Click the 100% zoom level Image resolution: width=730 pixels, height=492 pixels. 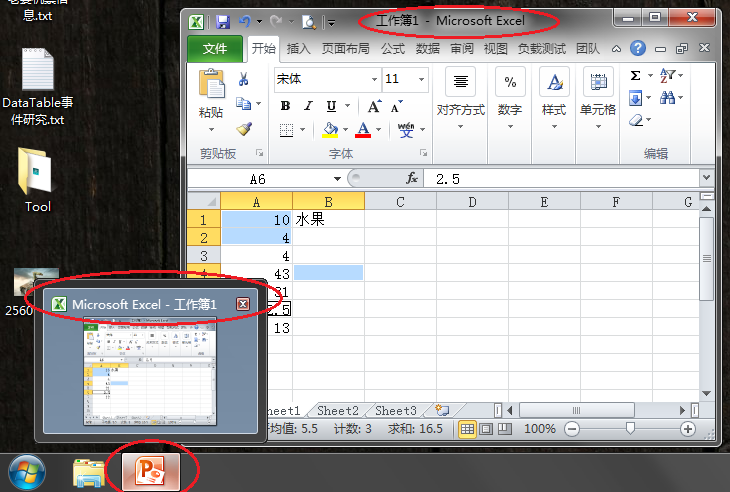(540, 429)
